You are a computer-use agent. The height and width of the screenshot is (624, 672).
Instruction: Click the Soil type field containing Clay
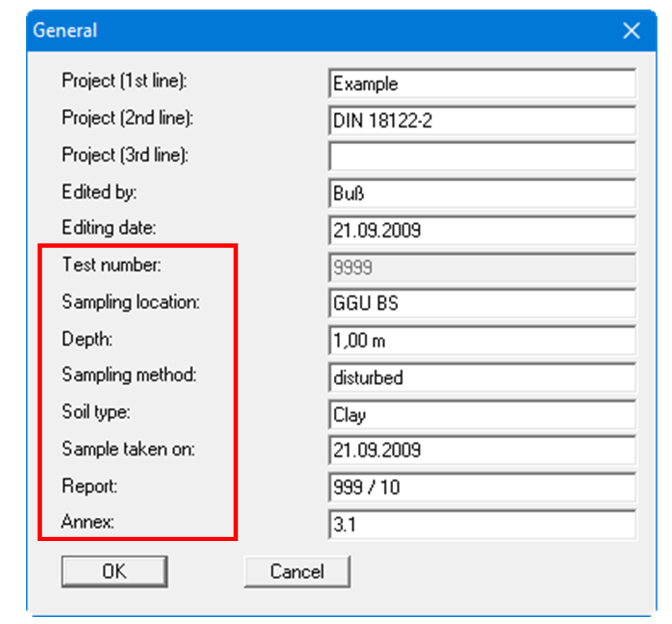(x=482, y=415)
